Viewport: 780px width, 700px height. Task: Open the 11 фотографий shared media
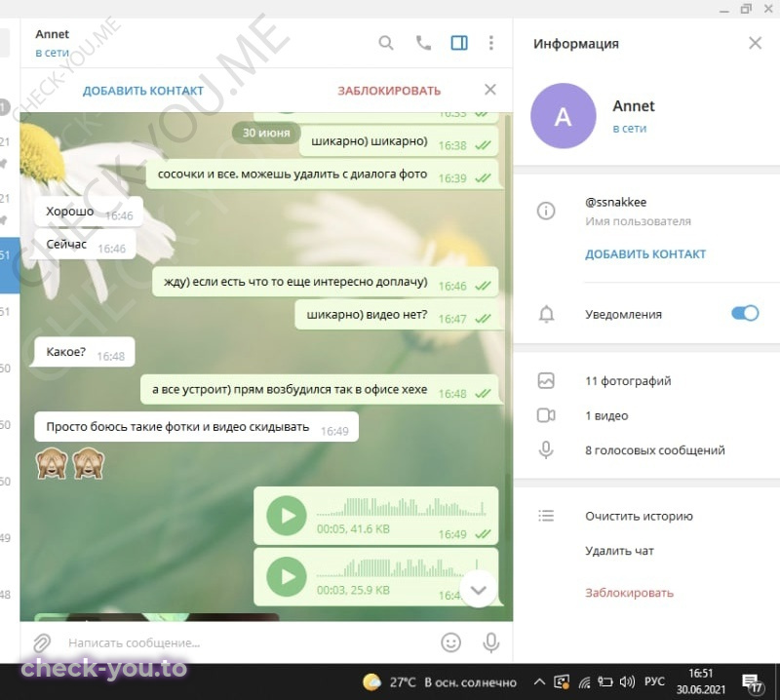(x=628, y=381)
